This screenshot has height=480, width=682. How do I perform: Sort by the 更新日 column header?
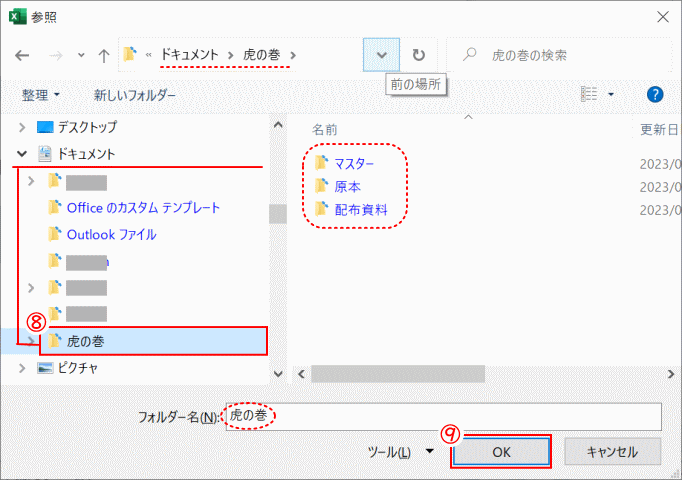[x=659, y=130]
